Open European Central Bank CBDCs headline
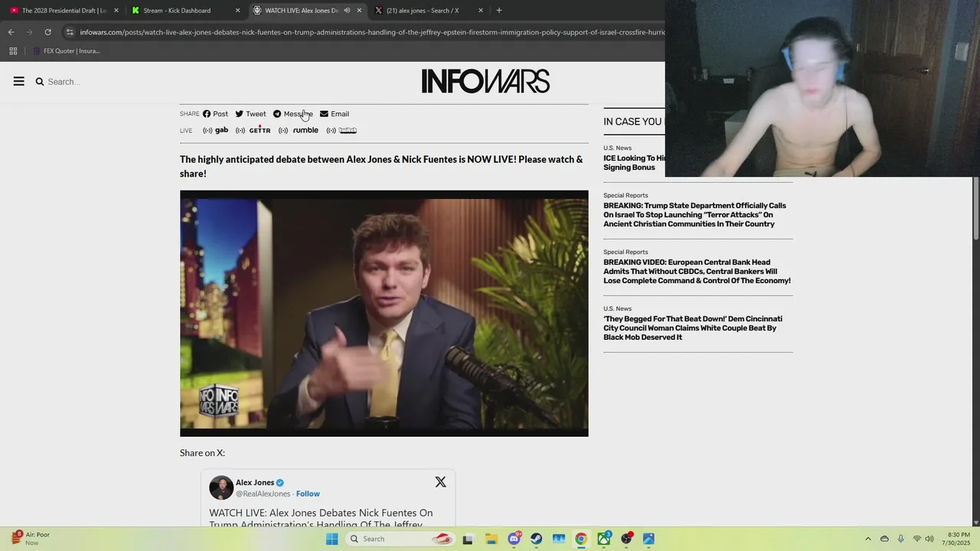Viewport: 980px width, 551px height. (697, 272)
